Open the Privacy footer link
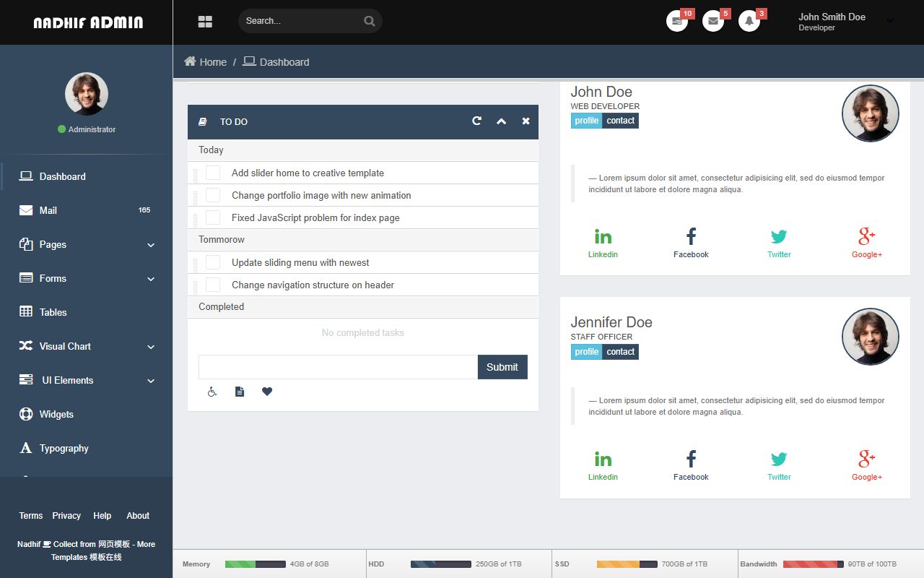Image resolution: width=924 pixels, height=578 pixels. coord(66,516)
